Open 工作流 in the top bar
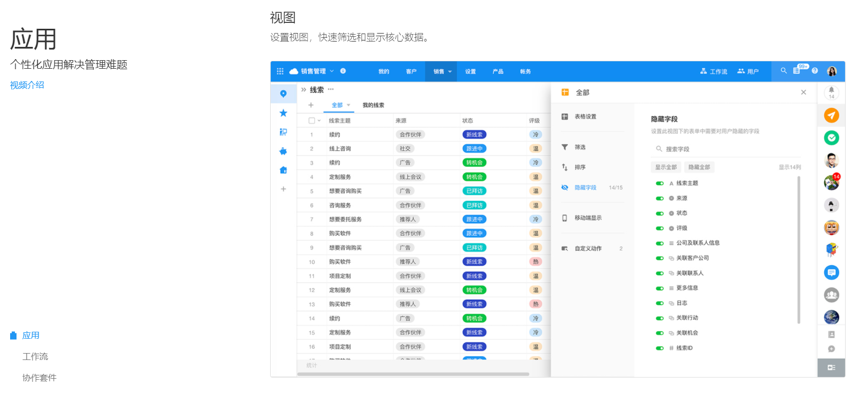 [x=713, y=71]
